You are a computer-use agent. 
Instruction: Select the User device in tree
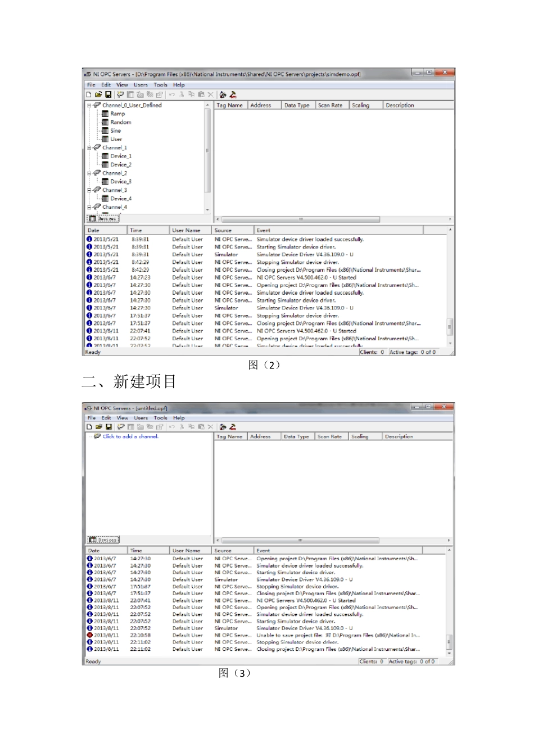click(x=116, y=139)
